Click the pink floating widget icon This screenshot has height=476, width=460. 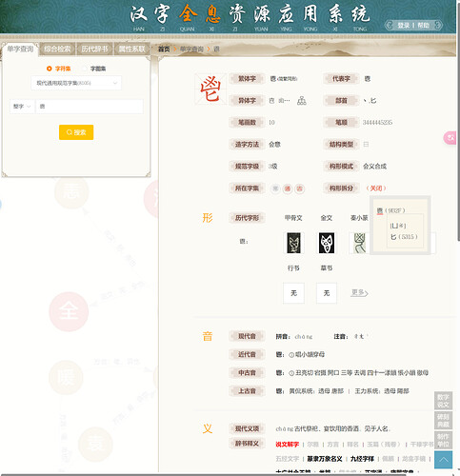(x=451, y=138)
